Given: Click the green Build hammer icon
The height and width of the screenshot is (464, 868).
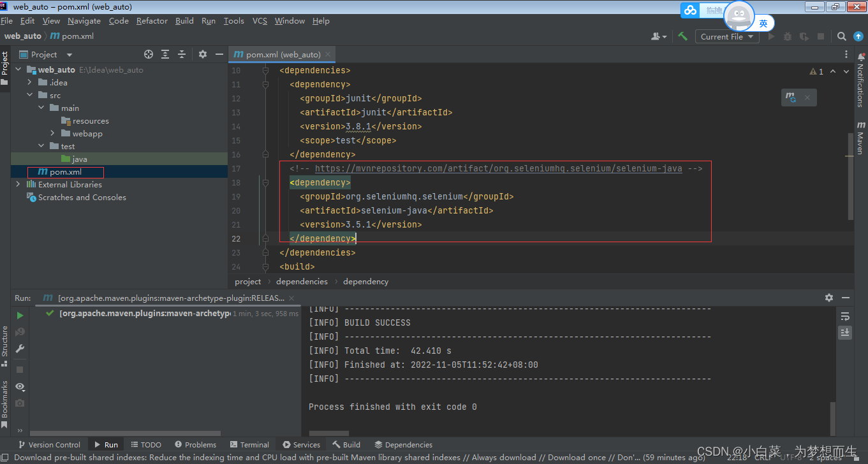Looking at the screenshot, I should point(682,36).
